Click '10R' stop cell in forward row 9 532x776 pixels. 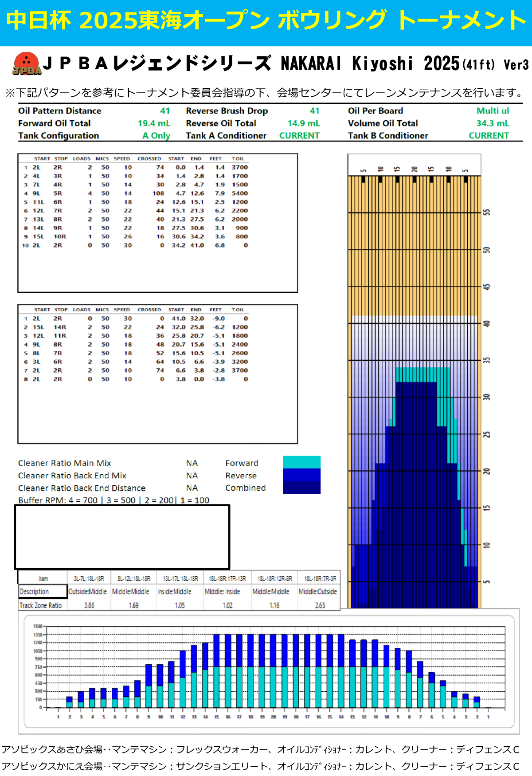tap(60, 237)
